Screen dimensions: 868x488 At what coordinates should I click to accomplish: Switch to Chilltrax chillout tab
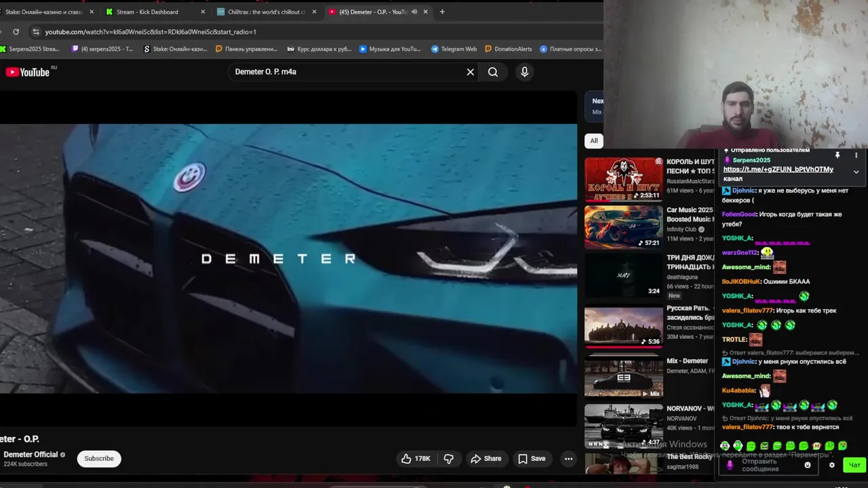pos(267,12)
